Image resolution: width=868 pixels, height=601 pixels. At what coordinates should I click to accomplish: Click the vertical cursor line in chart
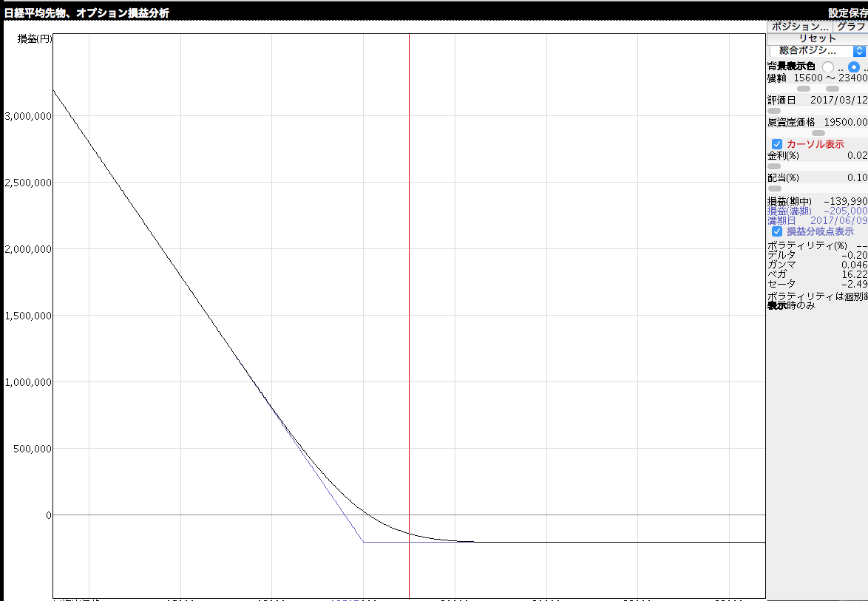click(409, 296)
